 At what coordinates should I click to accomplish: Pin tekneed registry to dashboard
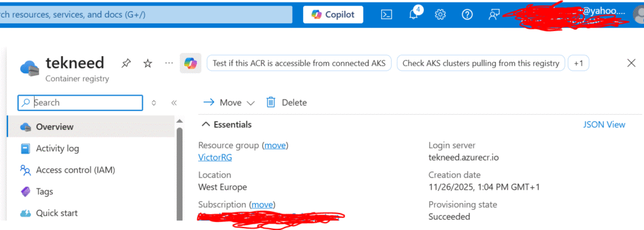click(x=126, y=64)
